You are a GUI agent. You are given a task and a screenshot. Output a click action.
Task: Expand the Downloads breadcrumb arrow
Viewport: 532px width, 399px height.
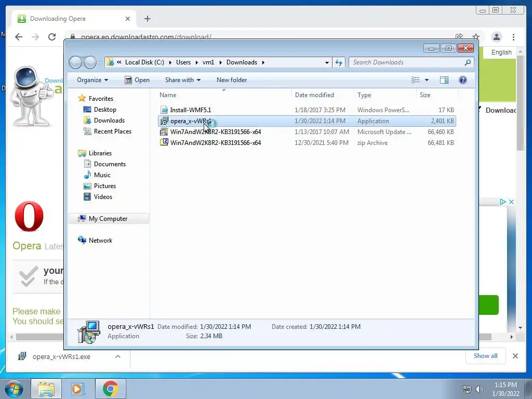(x=263, y=62)
